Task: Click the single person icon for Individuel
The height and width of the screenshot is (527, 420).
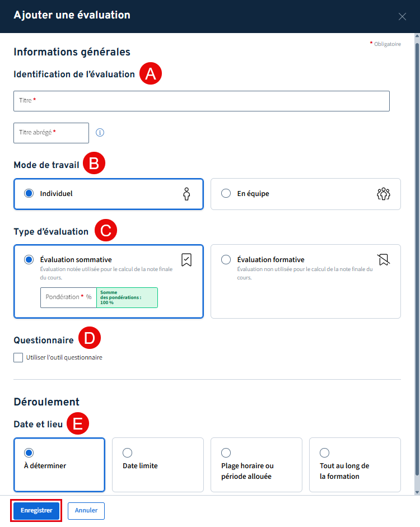Action: pyautogui.click(x=186, y=194)
